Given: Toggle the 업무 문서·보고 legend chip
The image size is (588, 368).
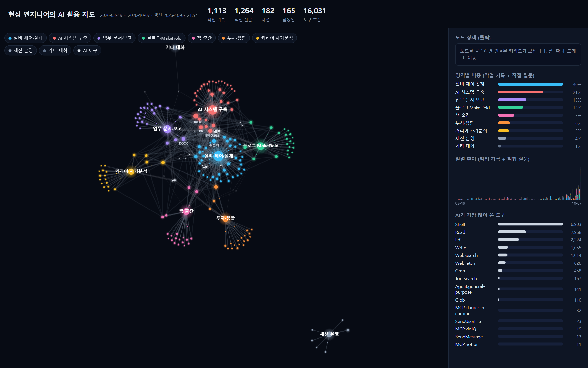Looking at the screenshot, I should tap(115, 38).
